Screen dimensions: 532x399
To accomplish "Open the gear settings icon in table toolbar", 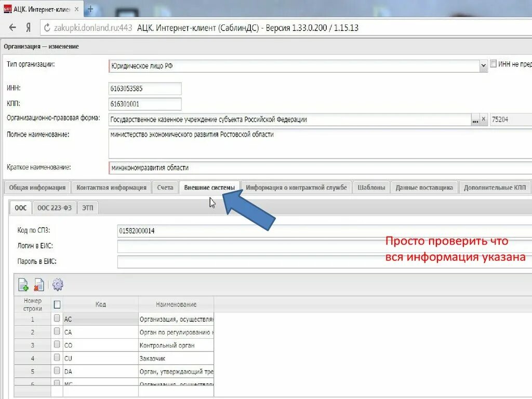I will pos(58,284).
